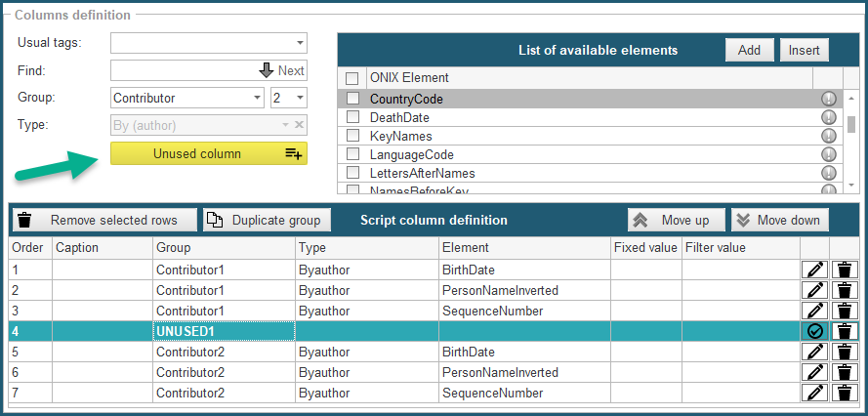Open the Type By (author) dropdown
This screenshot has height=416, width=868.
[x=286, y=125]
